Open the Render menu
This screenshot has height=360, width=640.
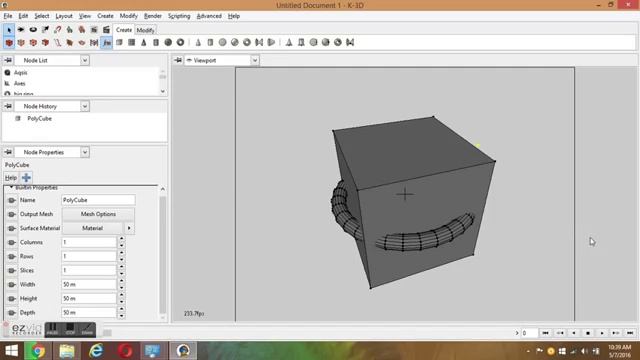coord(153,16)
